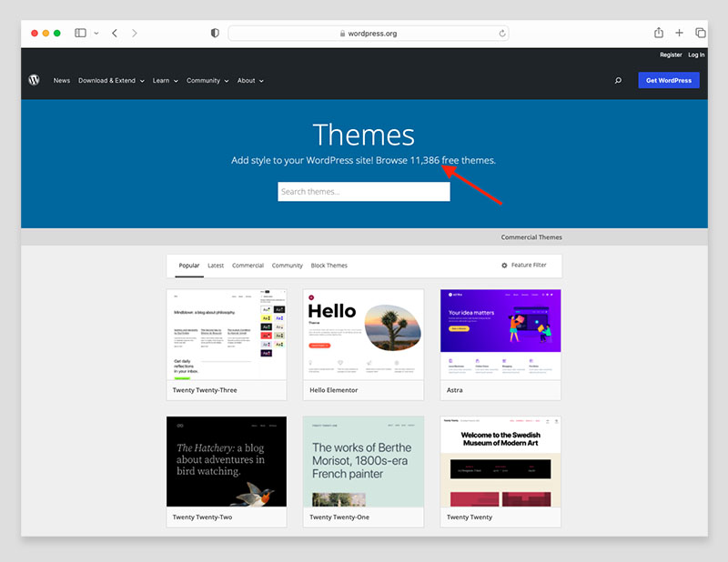
Task: Expand the Learn dropdown menu
Action: point(166,80)
